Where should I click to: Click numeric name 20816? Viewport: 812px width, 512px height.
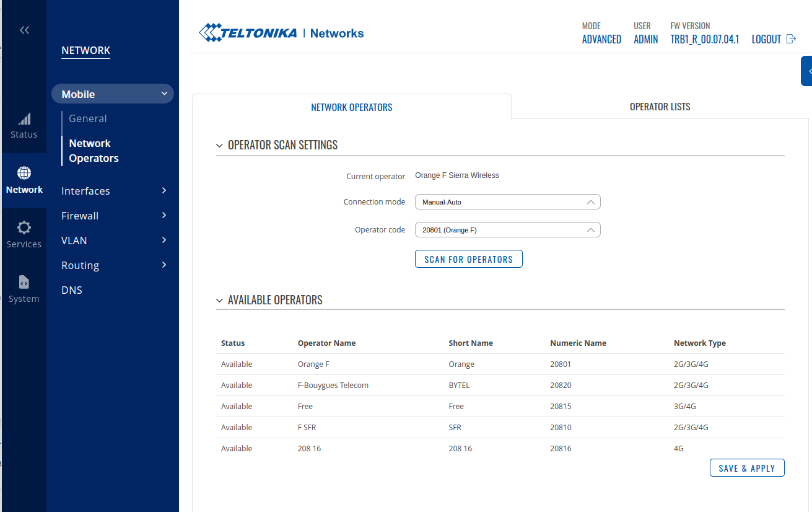(x=561, y=448)
